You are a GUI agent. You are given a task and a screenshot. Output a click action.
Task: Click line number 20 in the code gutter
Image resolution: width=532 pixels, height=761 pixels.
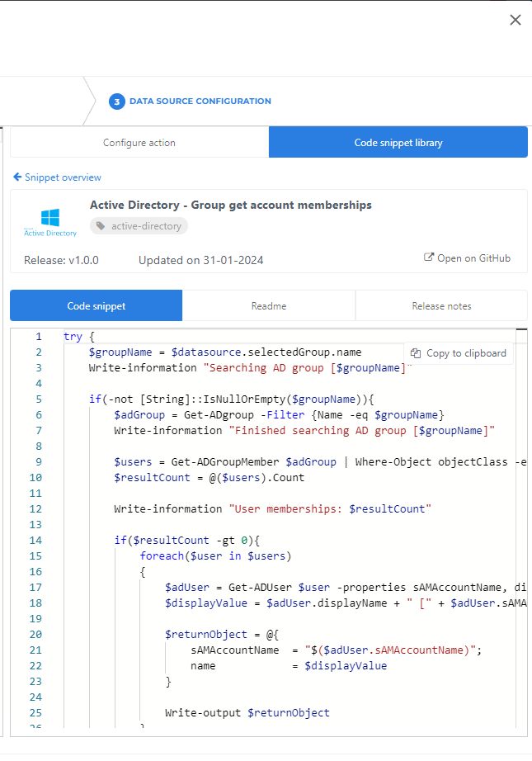click(x=35, y=635)
